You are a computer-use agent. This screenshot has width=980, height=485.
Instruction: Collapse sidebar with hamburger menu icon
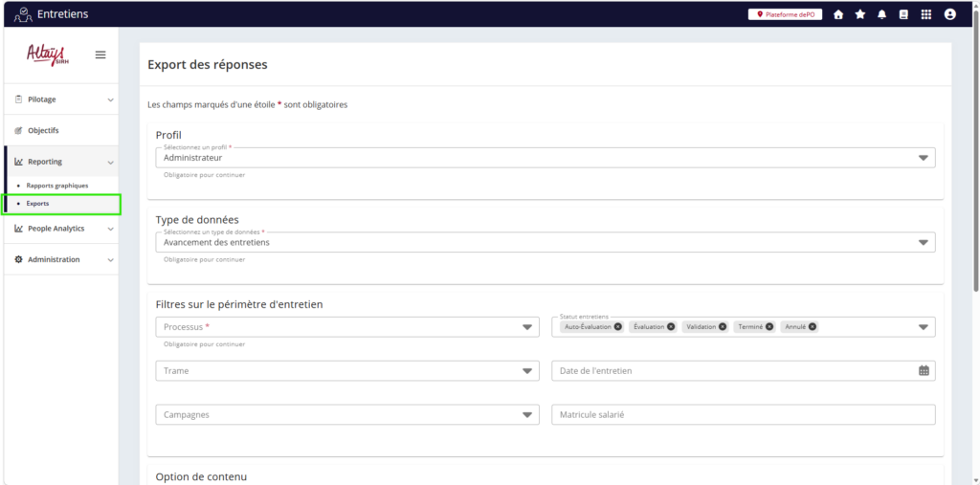coord(100,55)
